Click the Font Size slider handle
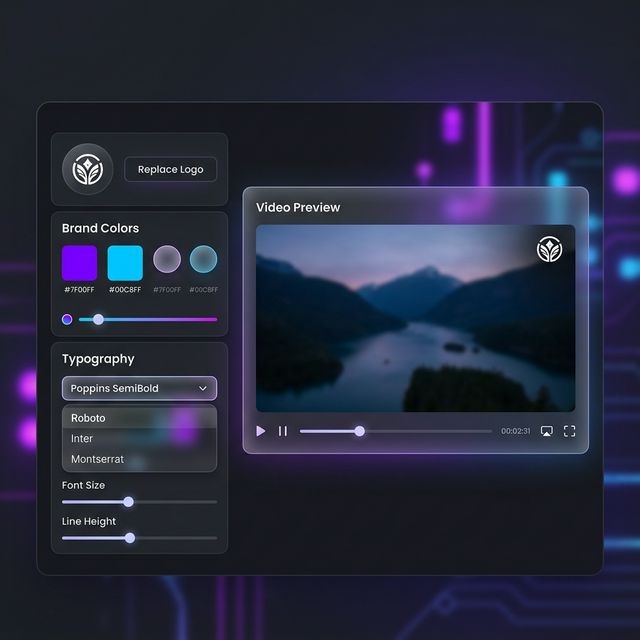Image resolution: width=640 pixels, height=640 pixels. [x=129, y=502]
